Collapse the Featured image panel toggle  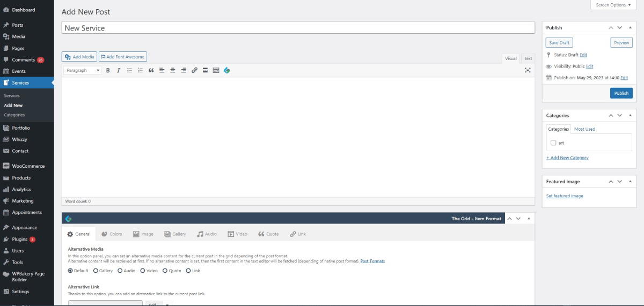click(x=631, y=182)
